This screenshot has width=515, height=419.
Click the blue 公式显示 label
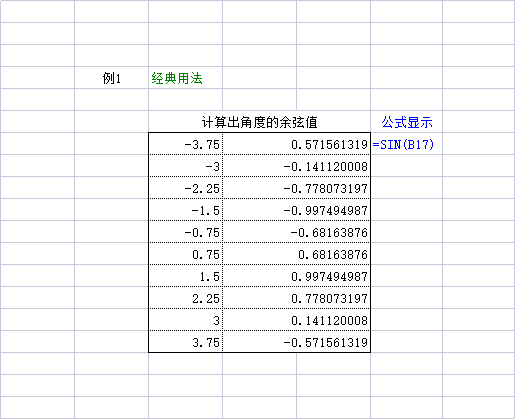pos(406,122)
